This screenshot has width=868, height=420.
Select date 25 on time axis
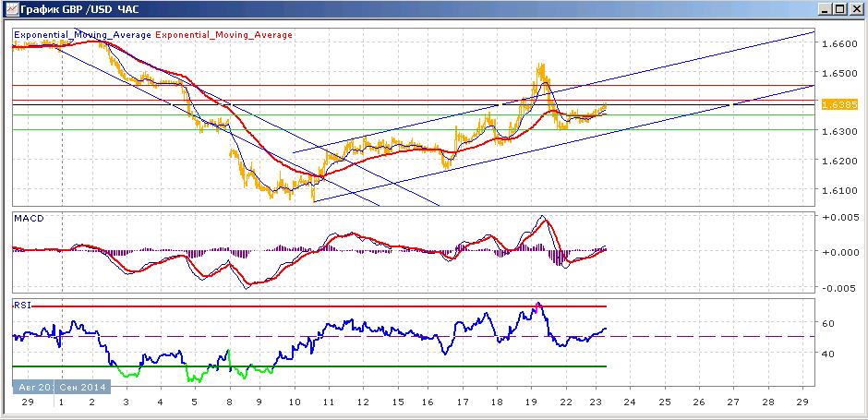[665, 402]
